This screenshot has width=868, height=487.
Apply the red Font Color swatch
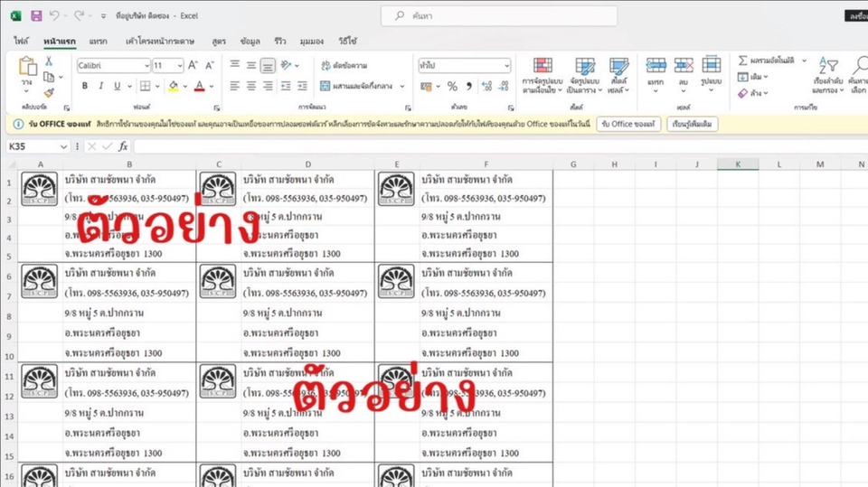click(x=199, y=87)
